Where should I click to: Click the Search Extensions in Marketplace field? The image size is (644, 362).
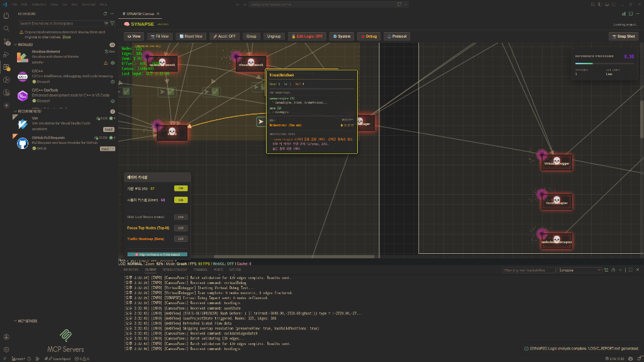(62, 23)
